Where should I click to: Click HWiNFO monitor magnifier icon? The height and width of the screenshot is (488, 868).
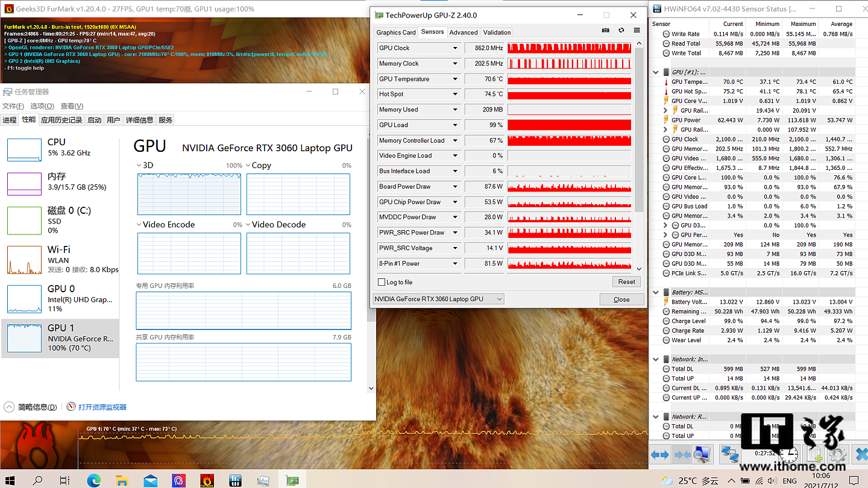[x=702, y=455]
